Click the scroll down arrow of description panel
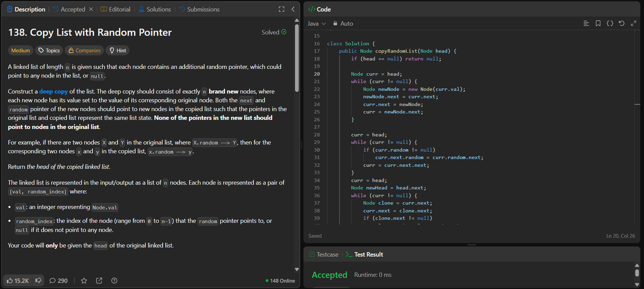644x289 pixels. pyautogui.click(x=297, y=269)
